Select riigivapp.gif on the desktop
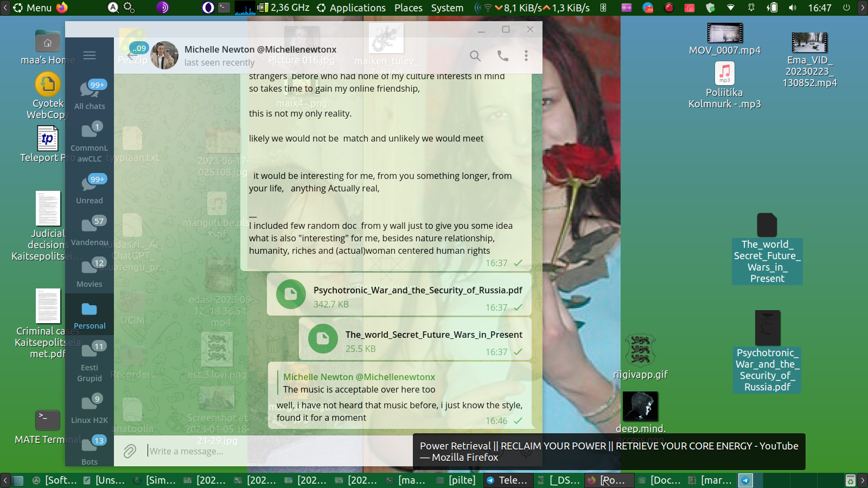The height and width of the screenshot is (488, 868). (641, 357)
